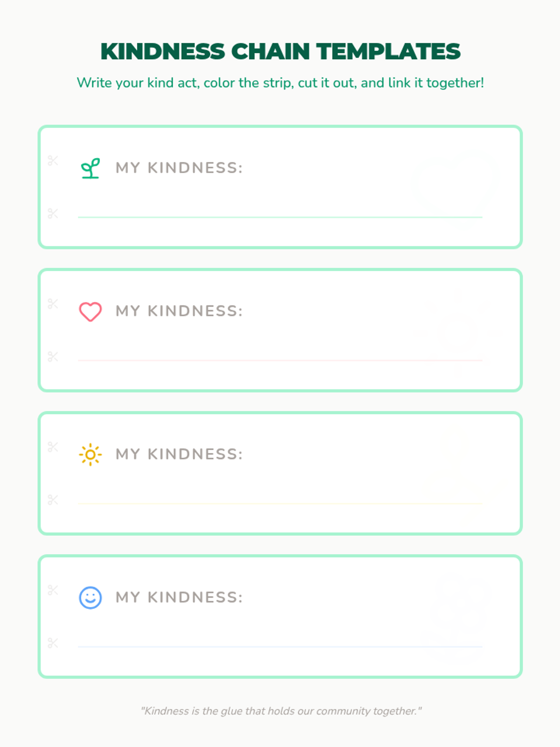Click the lower scissors icon in the heart strip

coord(53,357)
